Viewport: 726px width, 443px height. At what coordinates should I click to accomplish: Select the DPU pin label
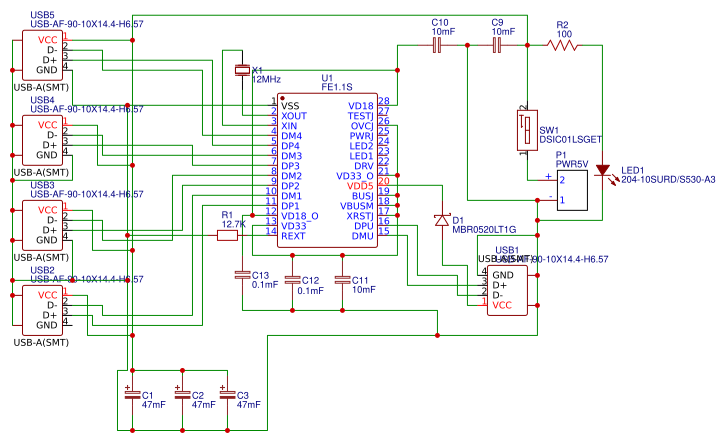(364, 226)
